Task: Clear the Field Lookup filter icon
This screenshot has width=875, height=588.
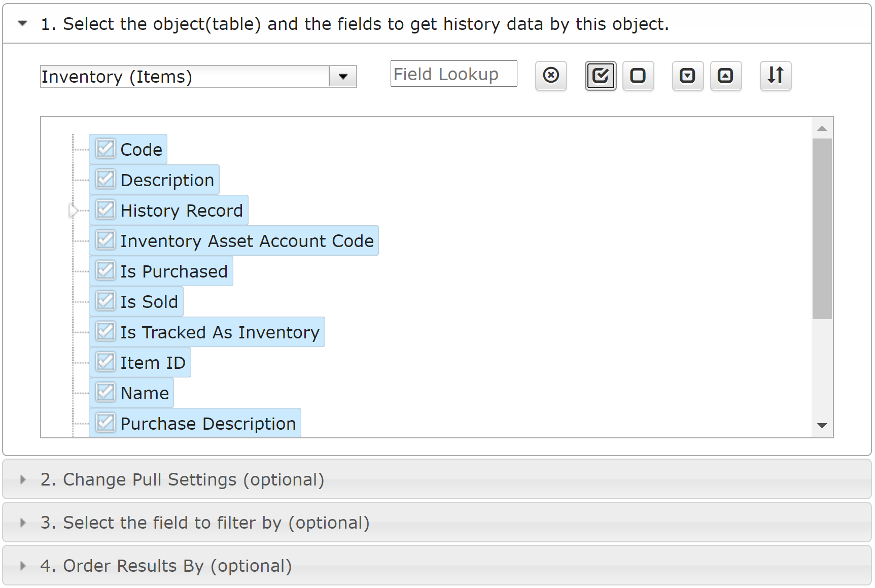Action: pyautogui.click(x=551, y=76)
